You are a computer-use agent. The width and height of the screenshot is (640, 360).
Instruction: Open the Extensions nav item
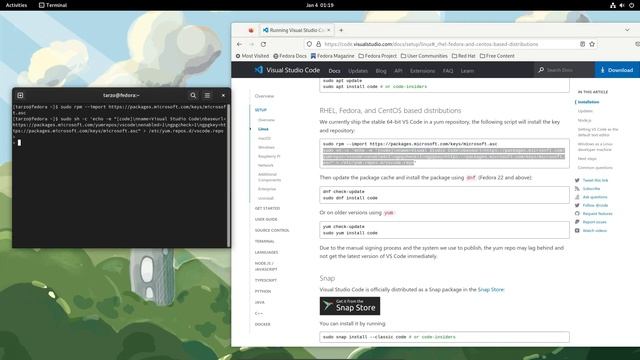pyautogui.click(x=422, y=71)
